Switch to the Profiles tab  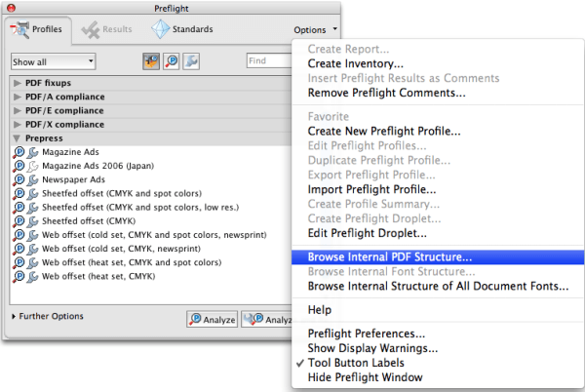36,29
